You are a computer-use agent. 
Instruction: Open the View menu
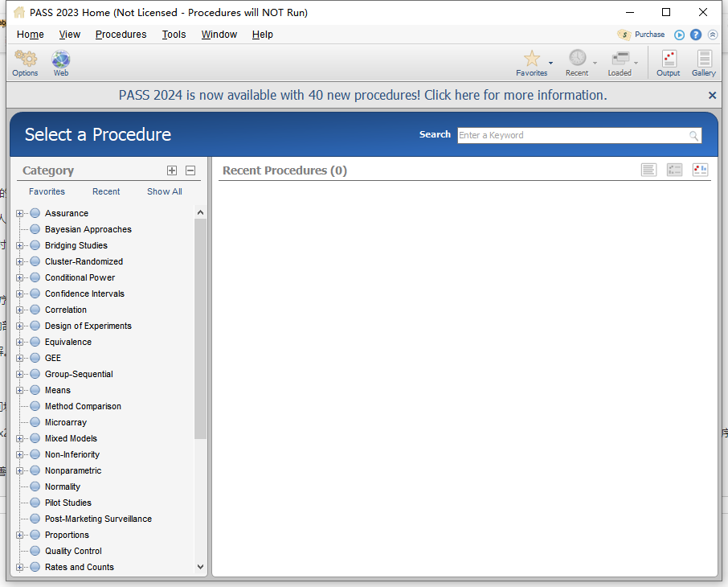tap(70, 35)
